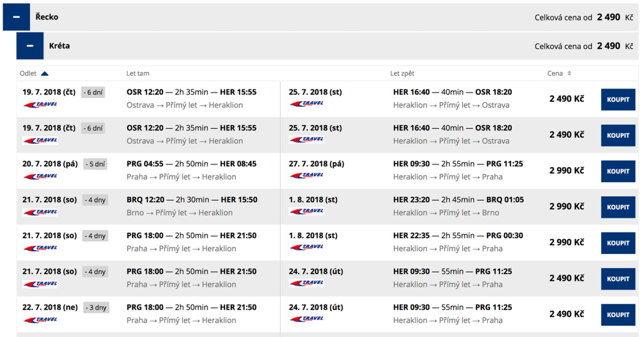
Task: Click airline logo under 21. 7. Brno departure
Action: point(40,212)
